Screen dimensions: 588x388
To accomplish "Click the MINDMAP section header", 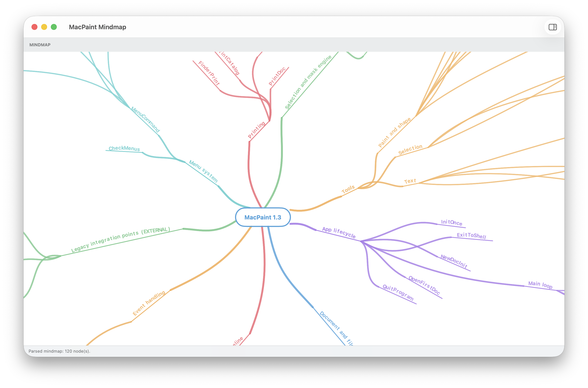I will tap(40, 45).
